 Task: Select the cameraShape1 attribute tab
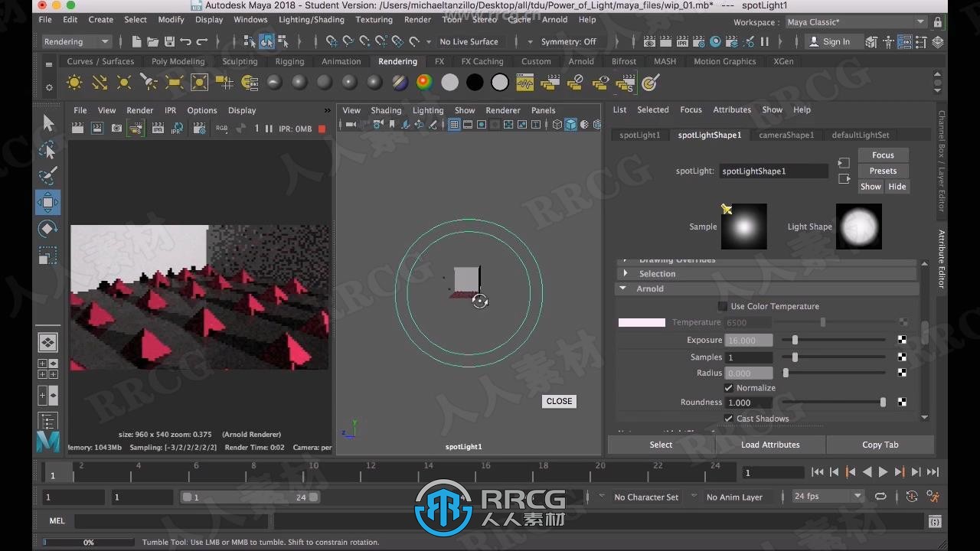click(786, 135)
